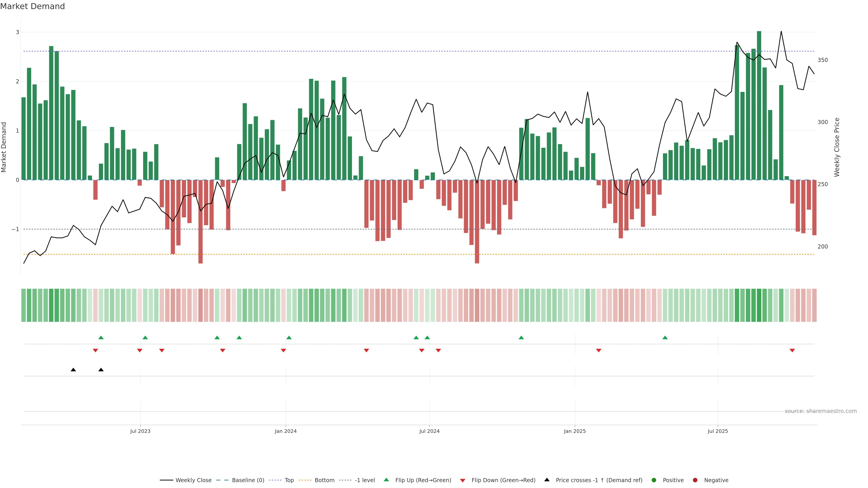
Task: Click the Market Demand chart title
Action: pos(32,6)
